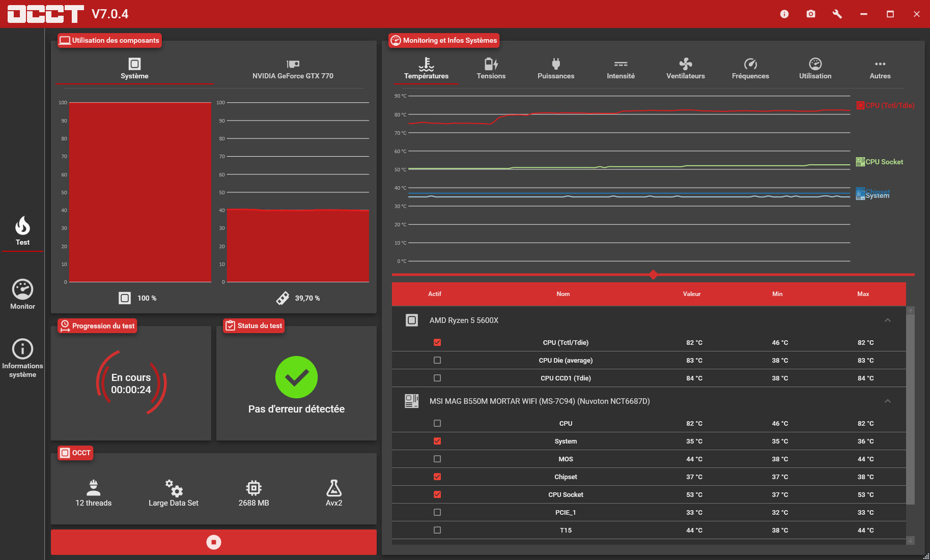Click the 'CPU CCD1 (Tdie)' sensor name
The width and height of the screenshot is (930, 560).
pos(566,378)
